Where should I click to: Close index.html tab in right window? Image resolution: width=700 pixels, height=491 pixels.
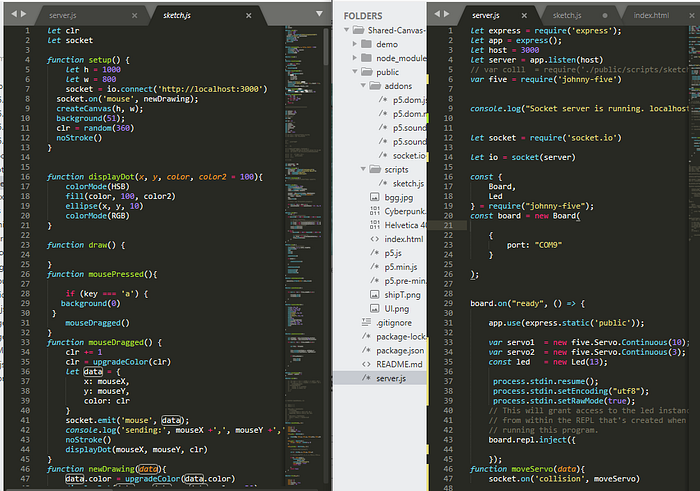click(692, 16)
